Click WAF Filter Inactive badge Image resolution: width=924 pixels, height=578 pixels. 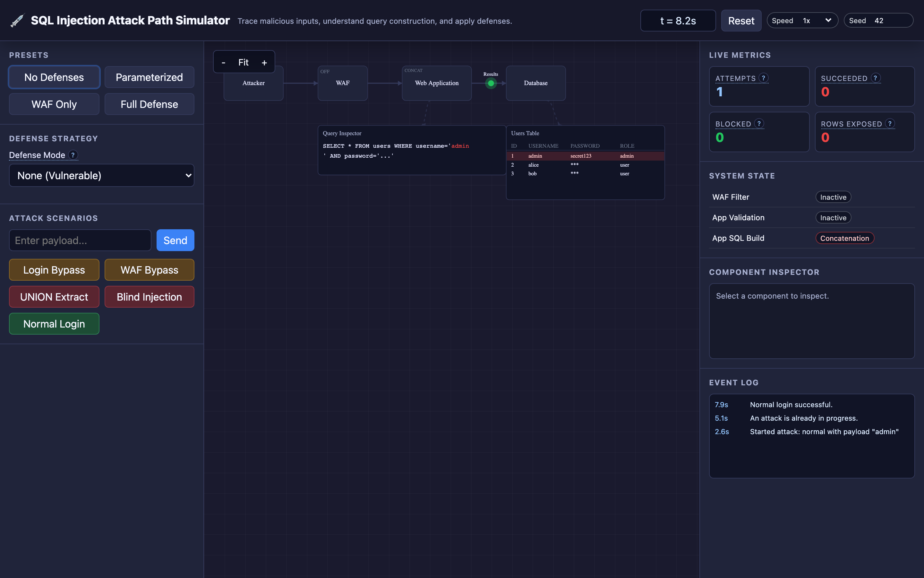coord(833,197)
